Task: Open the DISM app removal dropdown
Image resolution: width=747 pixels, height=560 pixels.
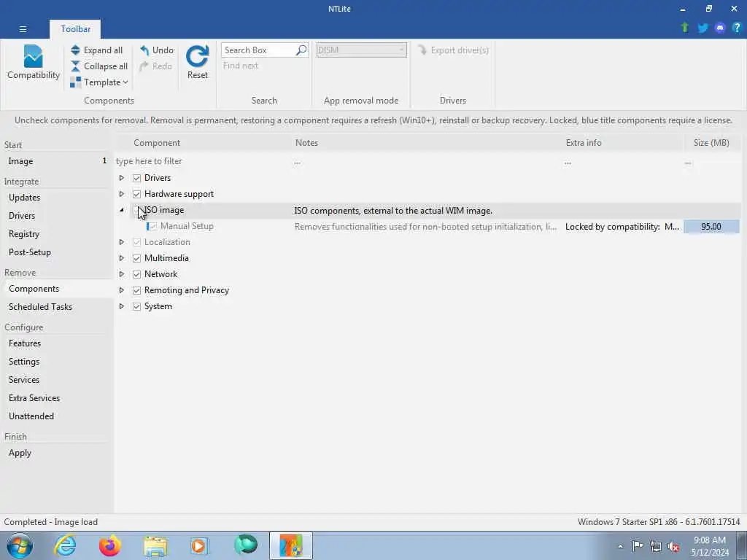Action: point(362,50)
